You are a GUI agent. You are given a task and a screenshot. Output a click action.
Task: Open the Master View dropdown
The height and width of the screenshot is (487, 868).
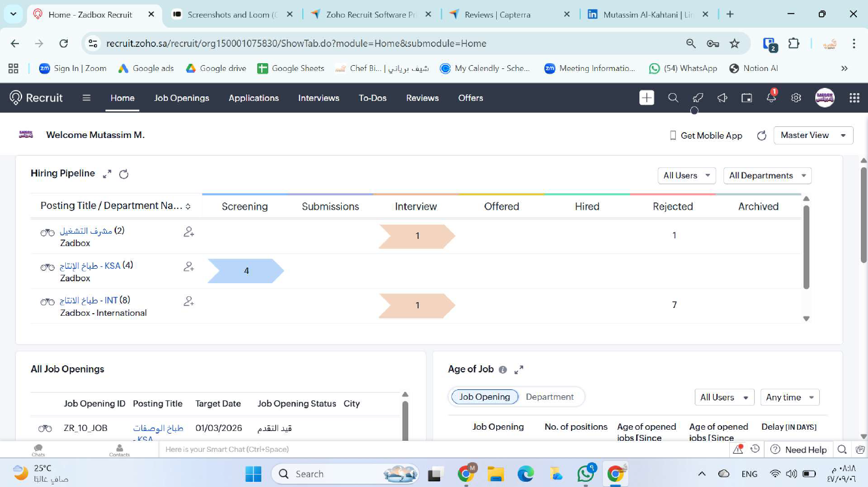[813, 135]
